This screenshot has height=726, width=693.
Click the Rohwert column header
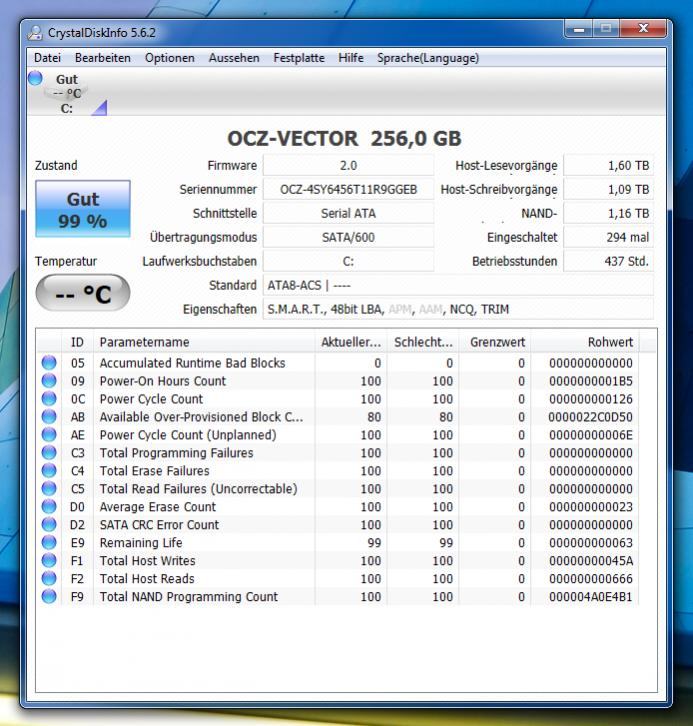pos(585,342)
